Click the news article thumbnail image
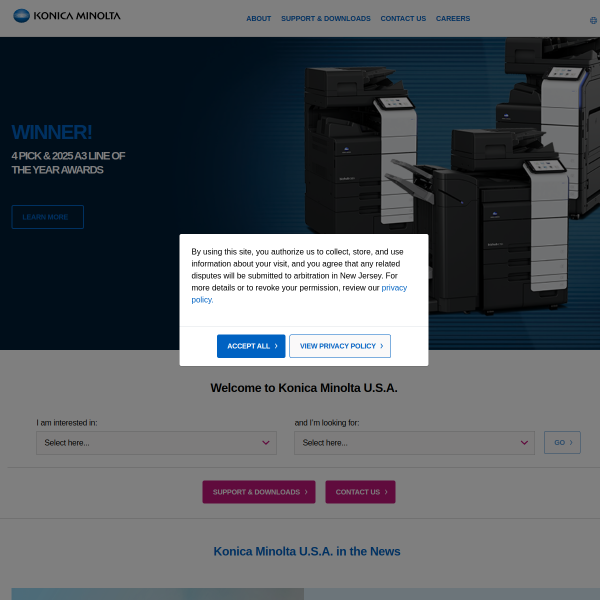The width and height of the screenshot is (600, 600). (158, 594)
